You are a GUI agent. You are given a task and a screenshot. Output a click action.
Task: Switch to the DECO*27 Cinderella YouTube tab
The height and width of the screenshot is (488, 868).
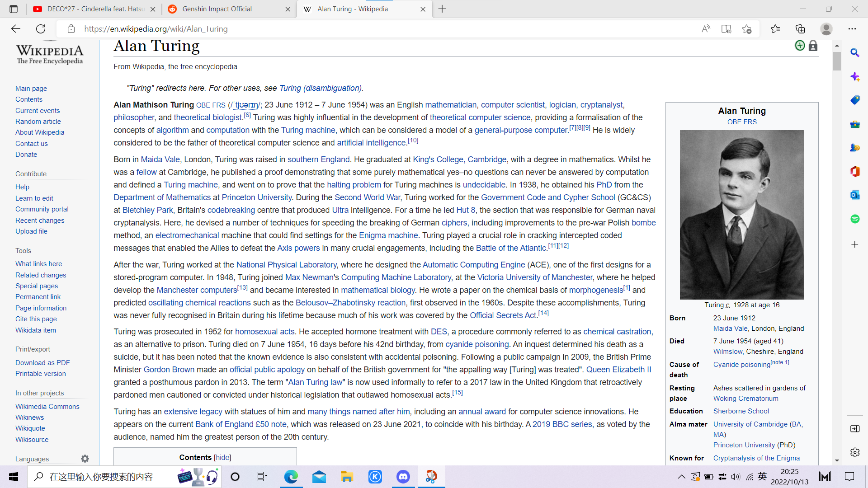point(95,9)
